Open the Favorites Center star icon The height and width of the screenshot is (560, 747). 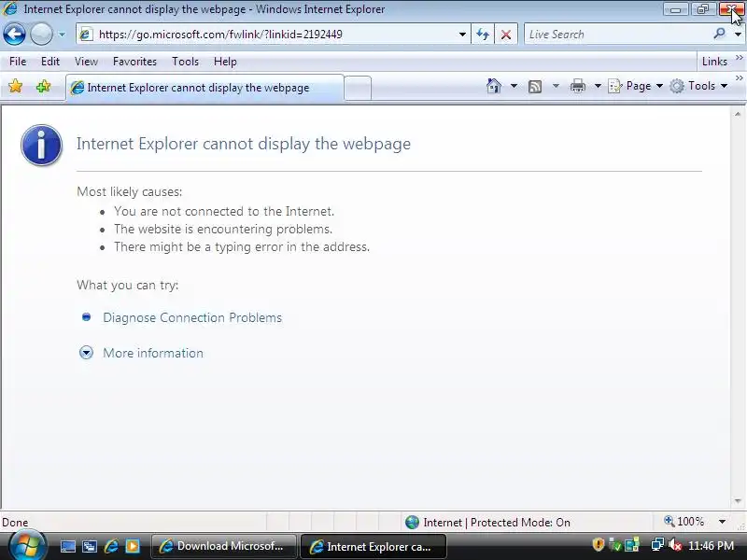pyautogui.click(x=15, y=86)
